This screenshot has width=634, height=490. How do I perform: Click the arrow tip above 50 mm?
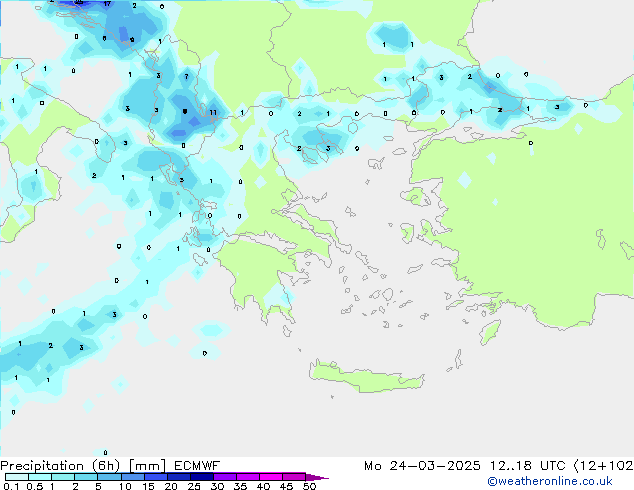317,477
